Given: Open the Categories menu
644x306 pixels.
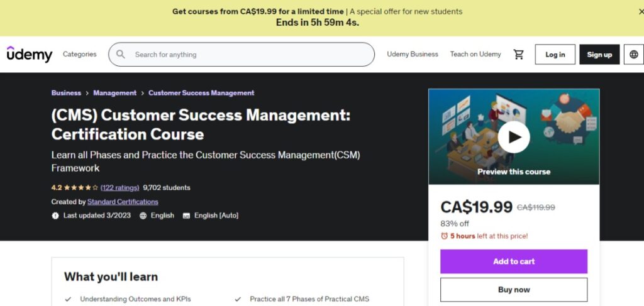Looking at the screenshot, I should click(x=80, y=54).
